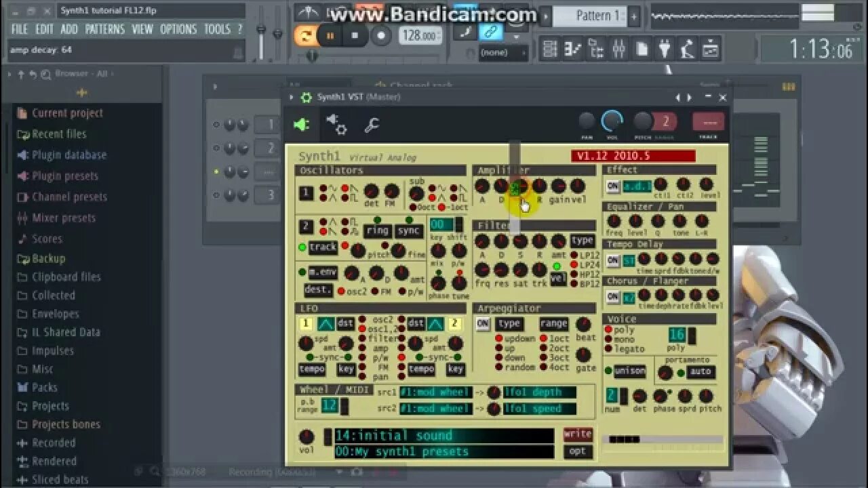Screen dimensions: 868x488
Task: Click the record button in transport
Action: pos(381,36)
